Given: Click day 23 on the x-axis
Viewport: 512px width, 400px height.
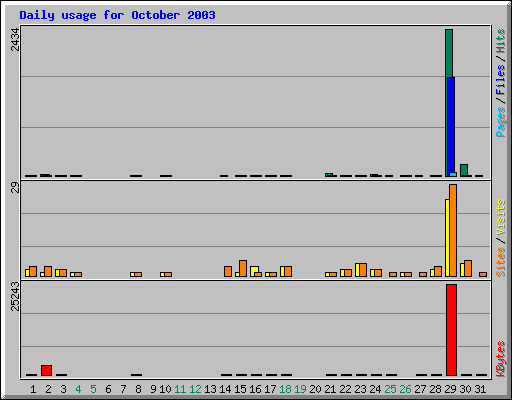Looking at the screenshot, I should (360, 389).
